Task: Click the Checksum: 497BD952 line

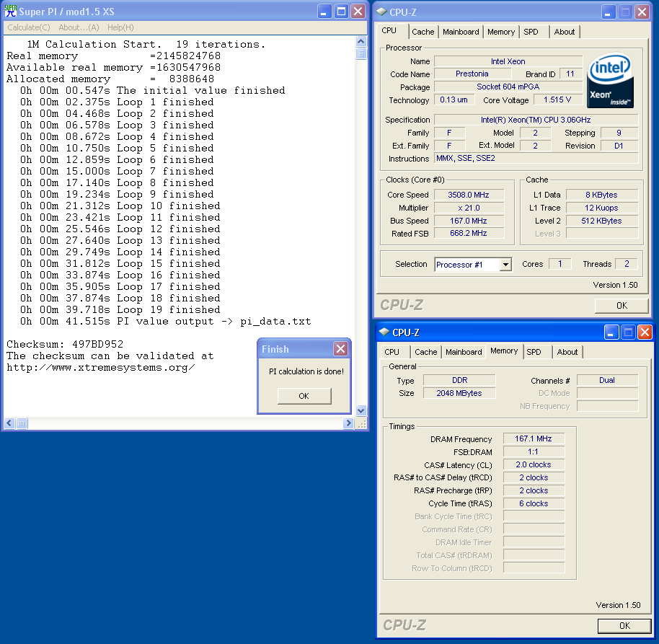Action: click(65, 344)
